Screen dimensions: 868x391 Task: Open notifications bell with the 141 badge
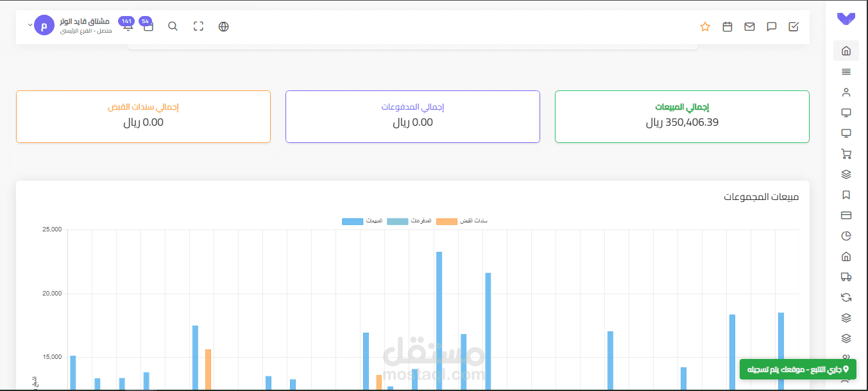point(127,24)
